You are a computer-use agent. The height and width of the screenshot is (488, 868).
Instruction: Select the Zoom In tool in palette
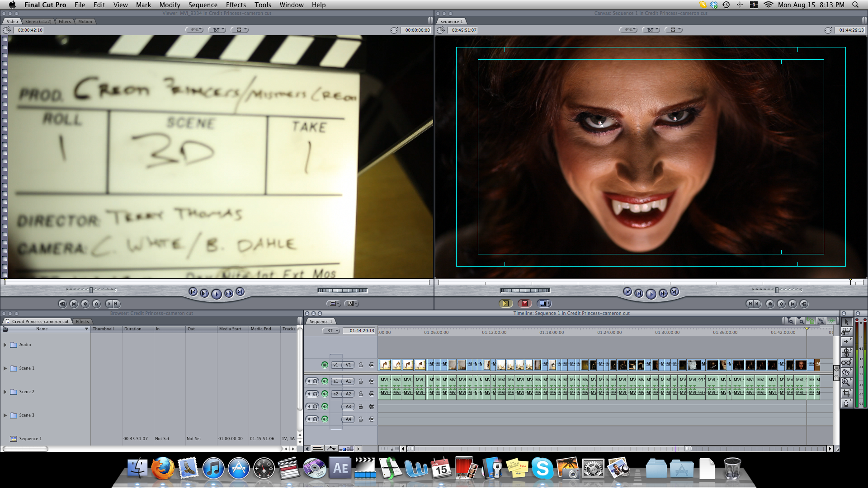(x=846, y=383)
